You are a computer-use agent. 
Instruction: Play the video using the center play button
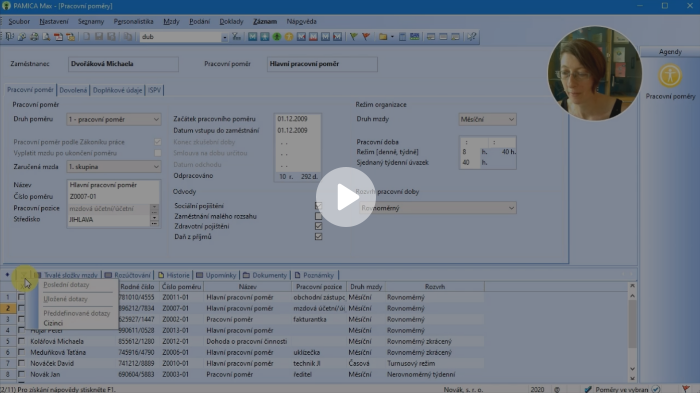point(346,197)
